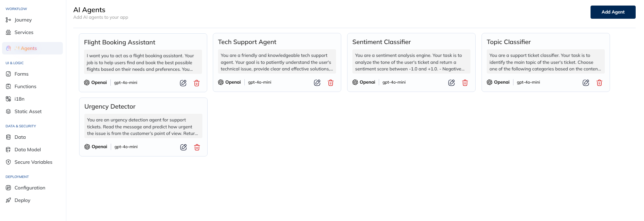
Task: Delete the Urgency Detector agent
Action: (x=197, y=147)
